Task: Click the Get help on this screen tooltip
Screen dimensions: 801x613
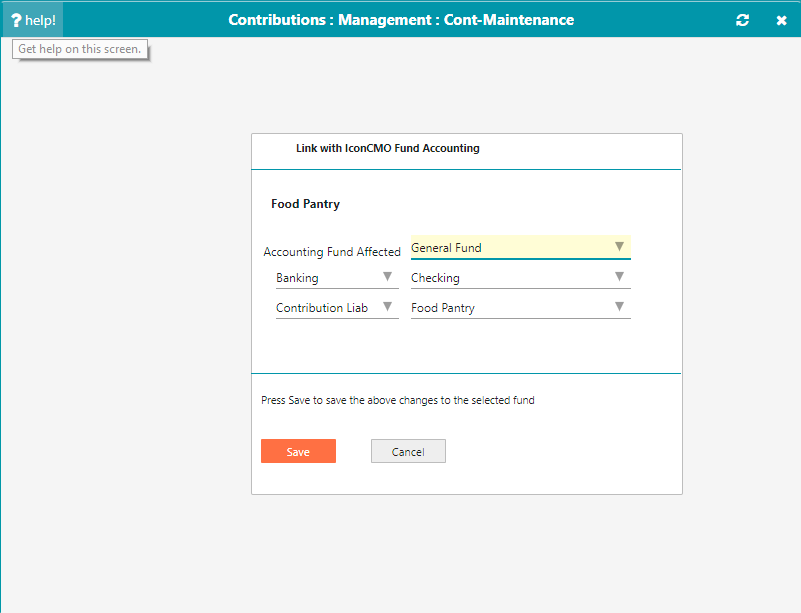Action: click(80, 49)
